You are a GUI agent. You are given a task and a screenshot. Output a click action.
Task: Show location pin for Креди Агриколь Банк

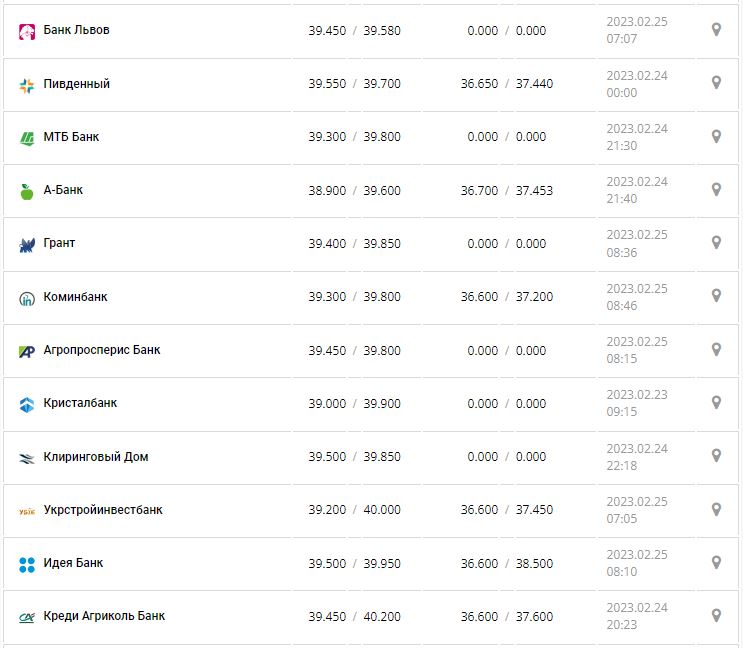[716, 615]
